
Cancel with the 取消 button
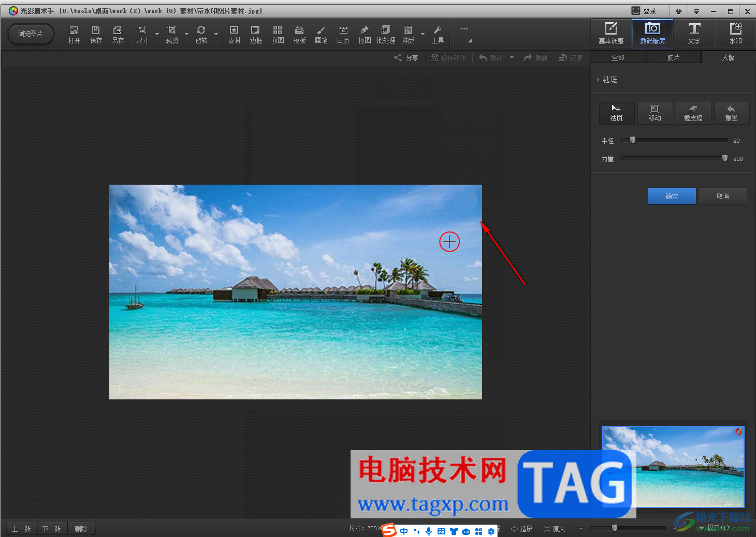pos(722,196)
